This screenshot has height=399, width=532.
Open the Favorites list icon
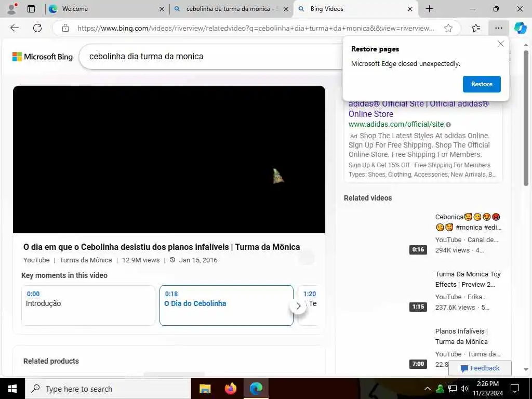[476, 28]
